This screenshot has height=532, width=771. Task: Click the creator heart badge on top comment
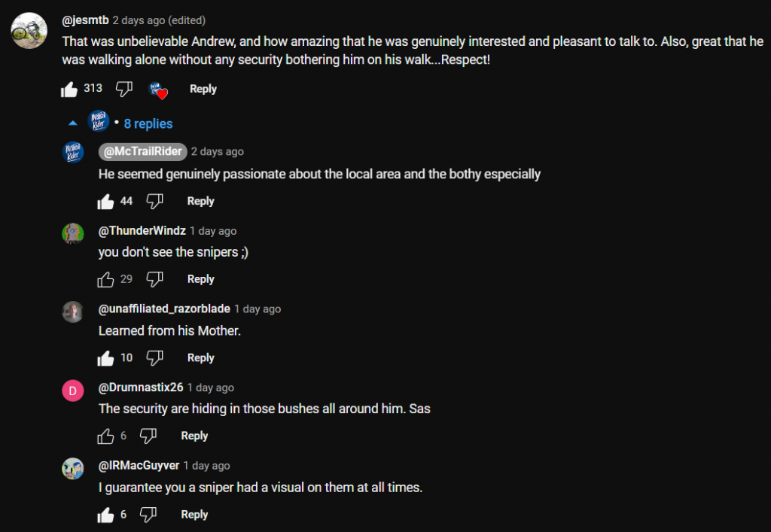tap(157, 90)
